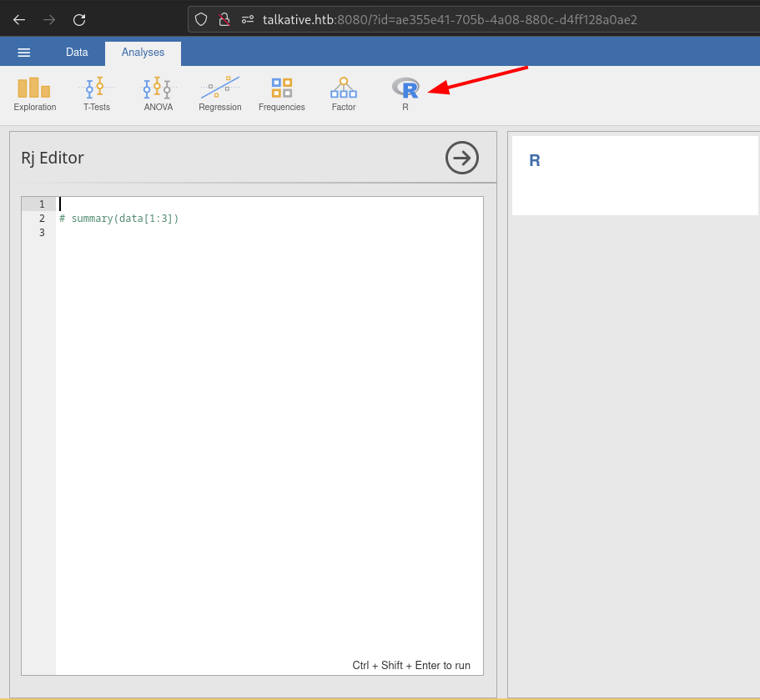Select the Analyses tab
Image resolution: width=760 pixels, height=700 pixels.
[x=143, y=53]
